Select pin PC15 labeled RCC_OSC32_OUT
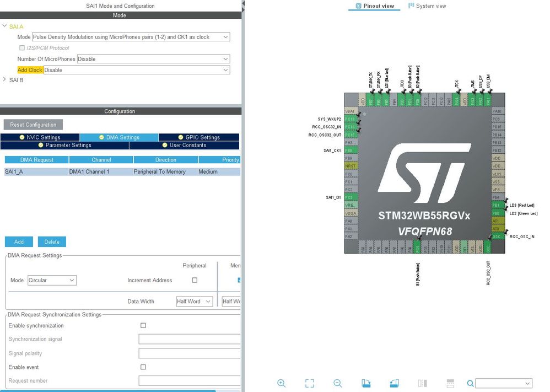Image resolution: width=550 pixels, height=392 pixels. click(x=351, y=135)
